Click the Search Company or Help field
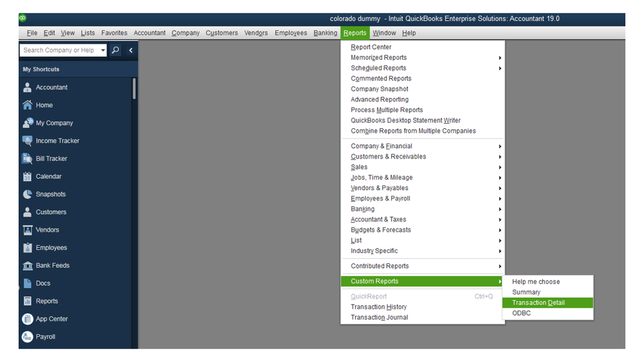644x362 pixels. point(59,50)
